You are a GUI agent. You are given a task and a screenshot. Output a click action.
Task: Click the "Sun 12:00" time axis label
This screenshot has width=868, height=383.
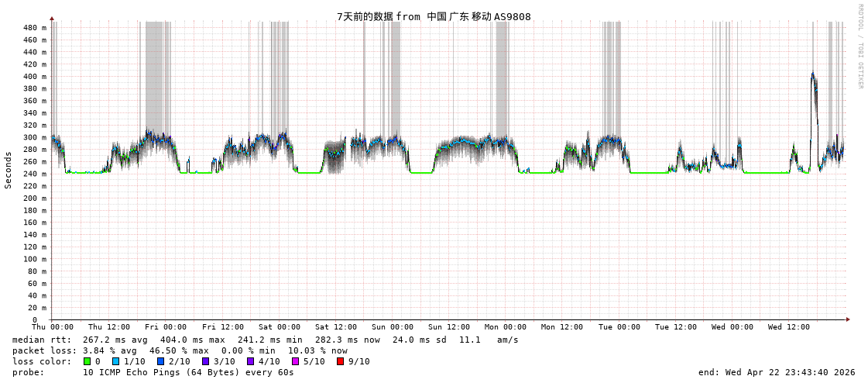click(x=450, y=327)
